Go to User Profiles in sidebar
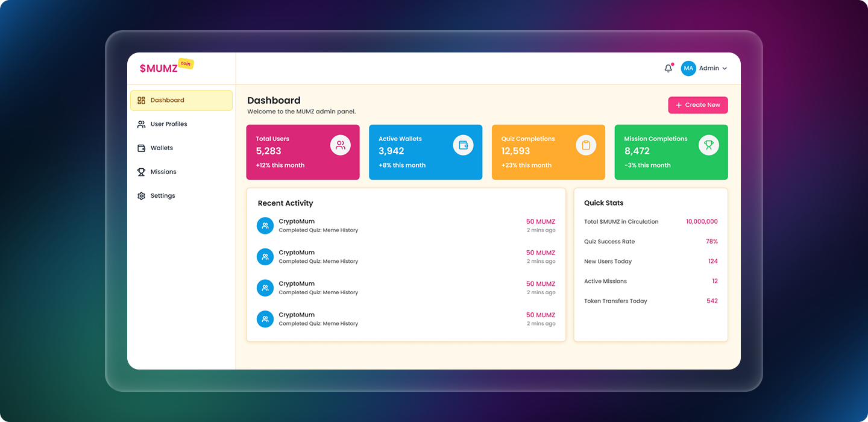 (x=169, y=124)
